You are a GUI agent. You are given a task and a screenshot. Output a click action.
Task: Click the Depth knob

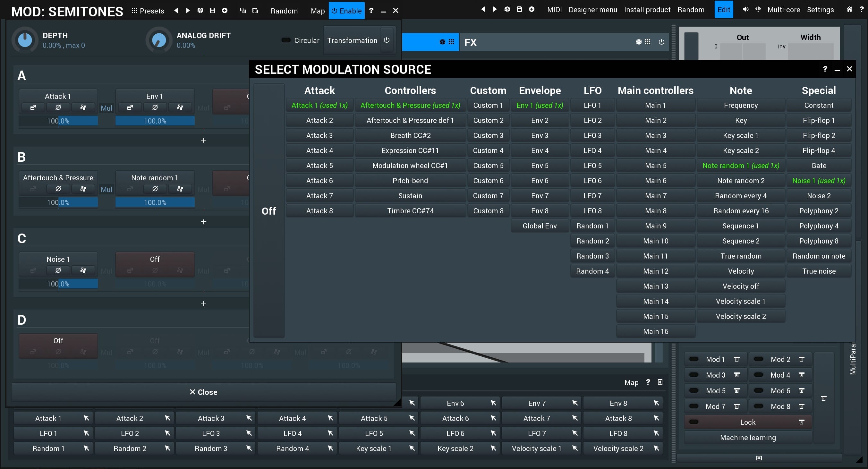pyautogui.click(x=25, y=40)
